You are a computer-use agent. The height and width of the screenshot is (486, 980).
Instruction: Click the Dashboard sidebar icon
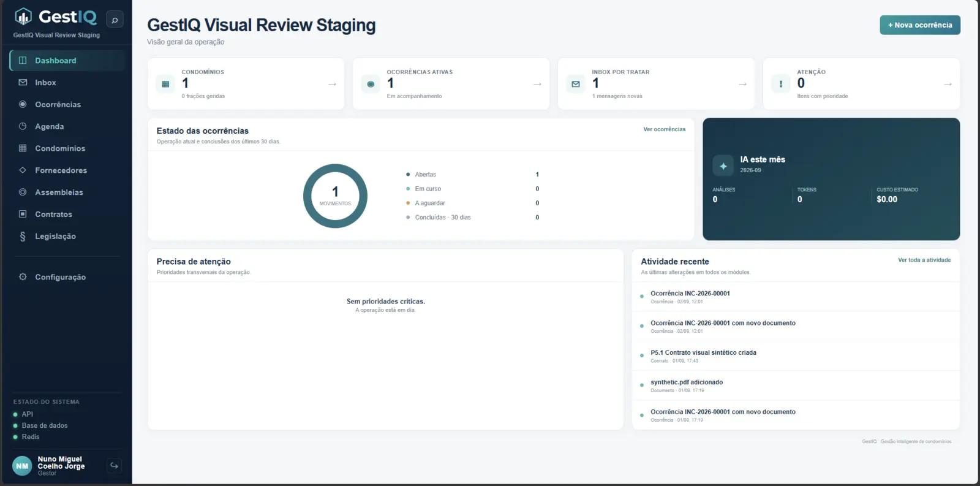[23, 60]
